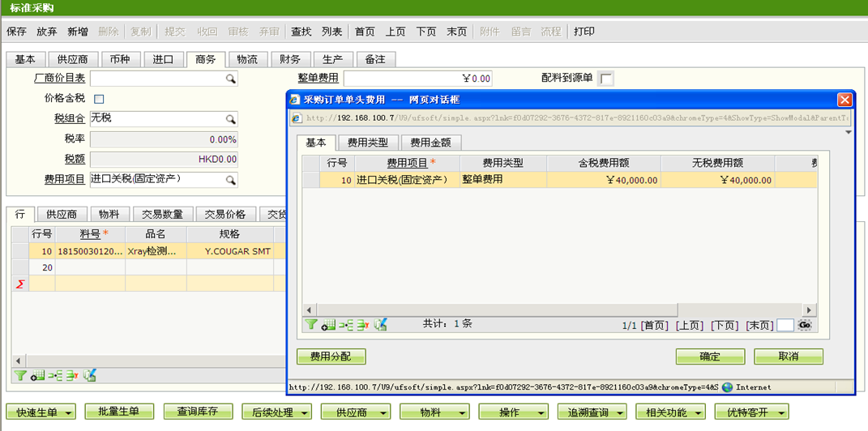Screen dimensions: 868x431
Task: Click the 整单费用 amount input field
Action: (417, 79)
